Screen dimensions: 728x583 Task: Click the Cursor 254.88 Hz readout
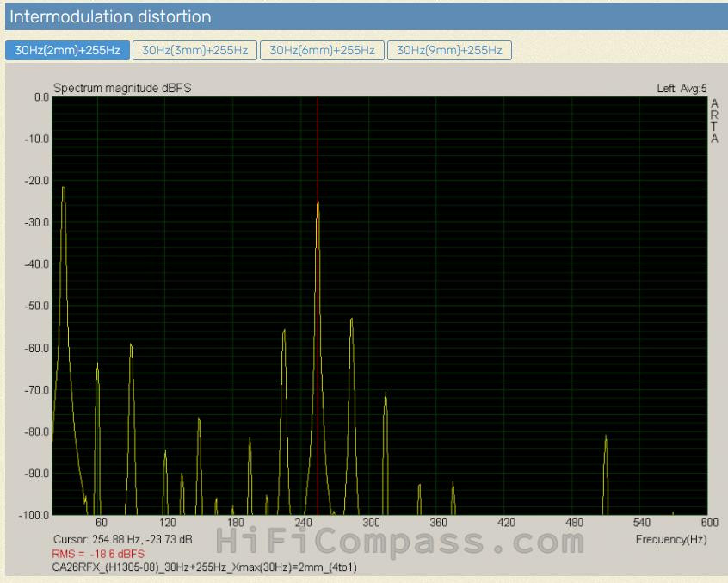[x=122, y=539]
